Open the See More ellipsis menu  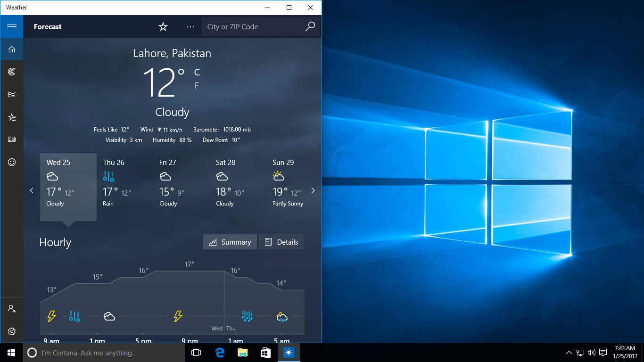tap(190, 26)
